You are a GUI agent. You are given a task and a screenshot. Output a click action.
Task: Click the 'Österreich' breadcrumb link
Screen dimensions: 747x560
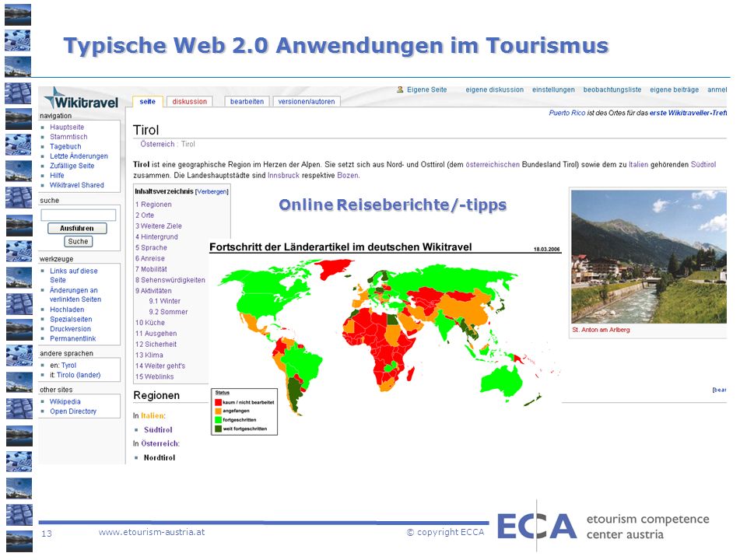click(157, 144)
